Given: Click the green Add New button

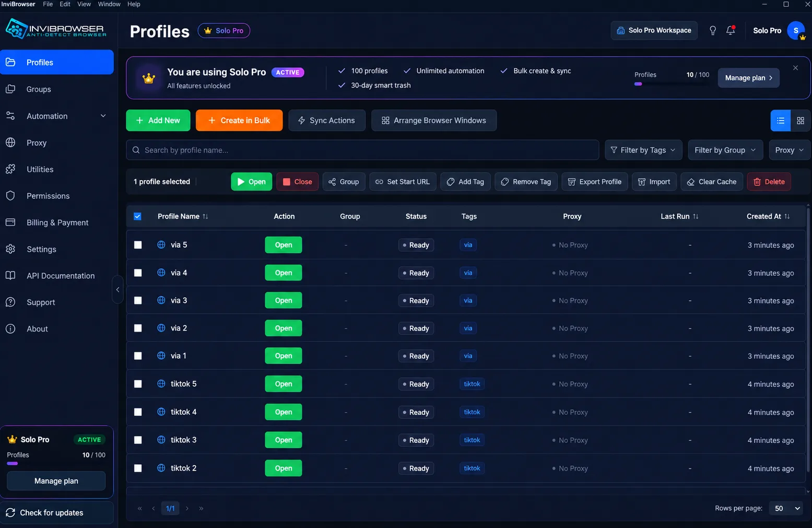Looking at the screenshot, I should point(158,120).
